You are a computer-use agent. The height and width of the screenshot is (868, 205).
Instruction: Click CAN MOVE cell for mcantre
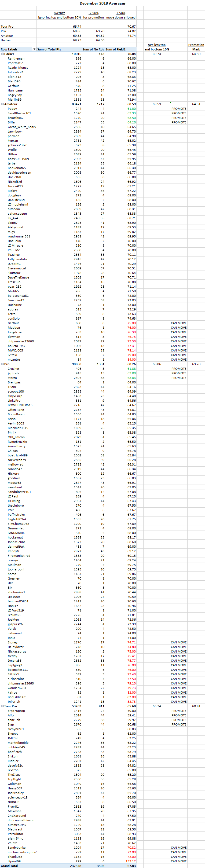[178, 360]
